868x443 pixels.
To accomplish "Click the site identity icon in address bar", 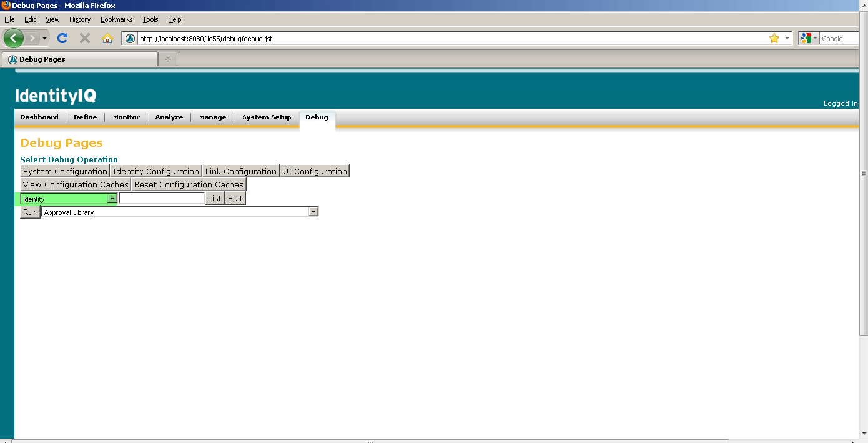I will click(x=130, y=39).
